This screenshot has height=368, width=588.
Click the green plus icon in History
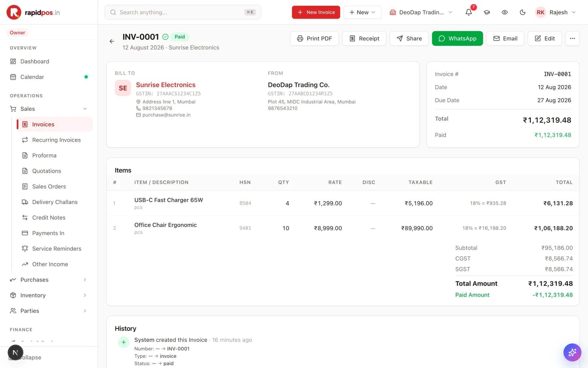[x=123, y=342]
